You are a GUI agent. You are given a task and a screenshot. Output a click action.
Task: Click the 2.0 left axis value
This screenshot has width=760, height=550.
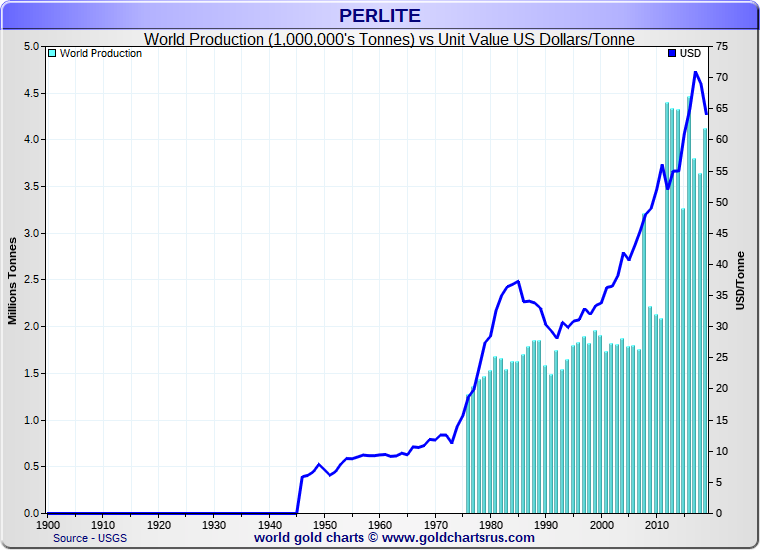click(31, 327)
